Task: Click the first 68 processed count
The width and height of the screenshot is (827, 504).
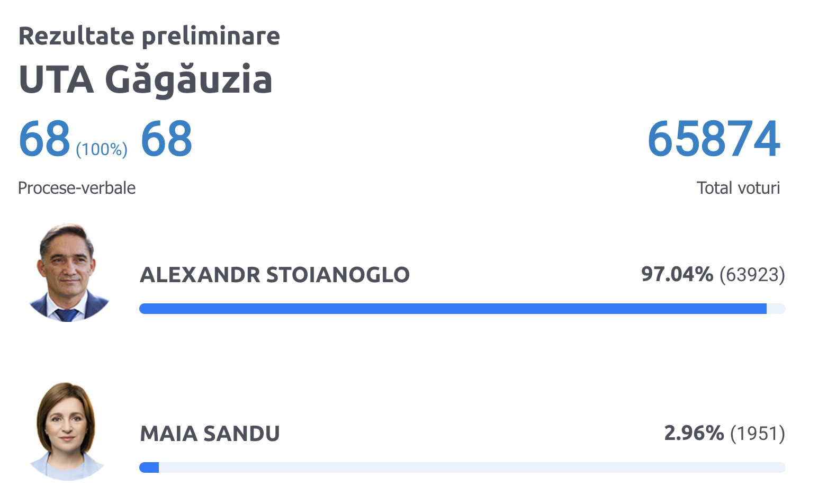Action: tap(44, 139)
